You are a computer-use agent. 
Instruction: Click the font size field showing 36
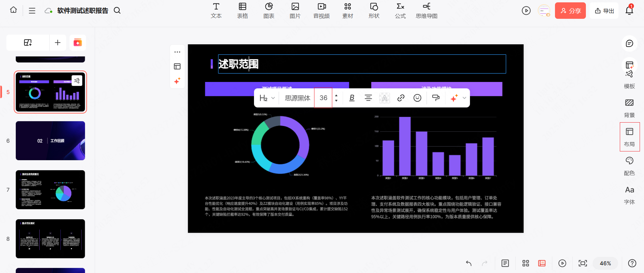point(323,98)
